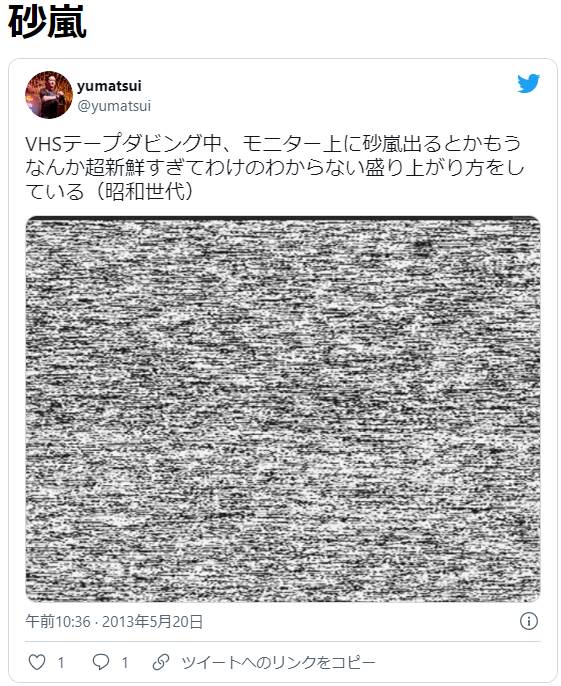Open the @yumatsui handle link
561x686 pixels.
[x=114, y=106]
